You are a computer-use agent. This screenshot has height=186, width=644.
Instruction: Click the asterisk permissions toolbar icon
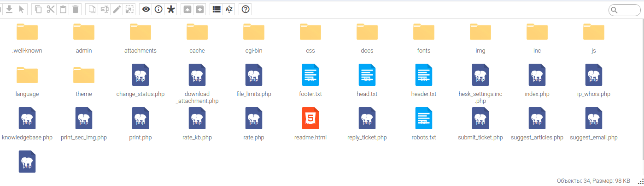(x=171, y=9)
